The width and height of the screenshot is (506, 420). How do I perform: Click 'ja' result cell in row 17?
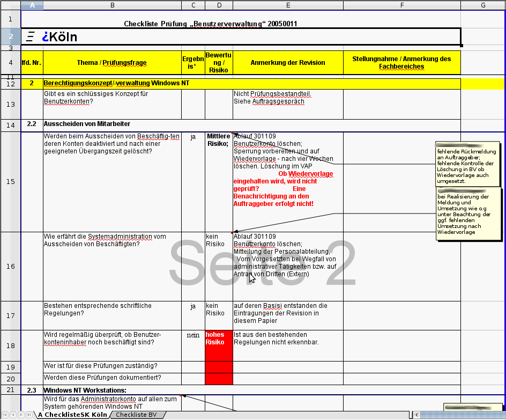point(194,316)
